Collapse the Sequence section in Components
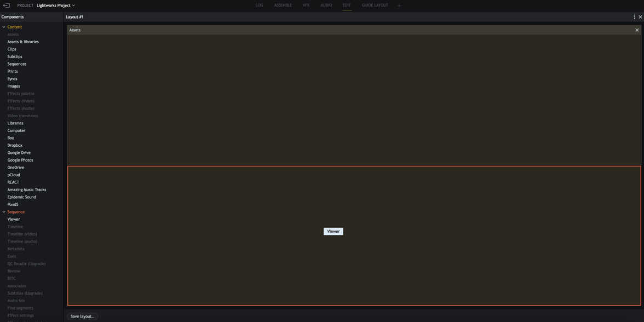644x322 pixels. pyautogui.click(x=4, y=211)
